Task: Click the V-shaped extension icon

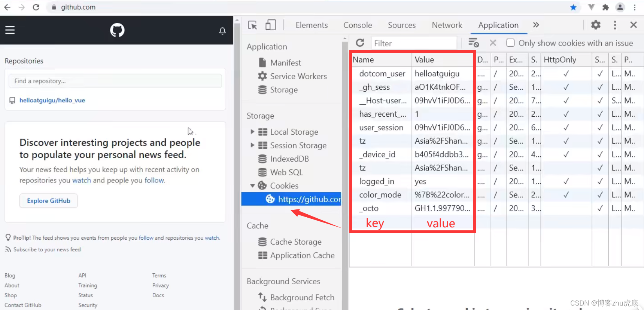Action: 591,7
